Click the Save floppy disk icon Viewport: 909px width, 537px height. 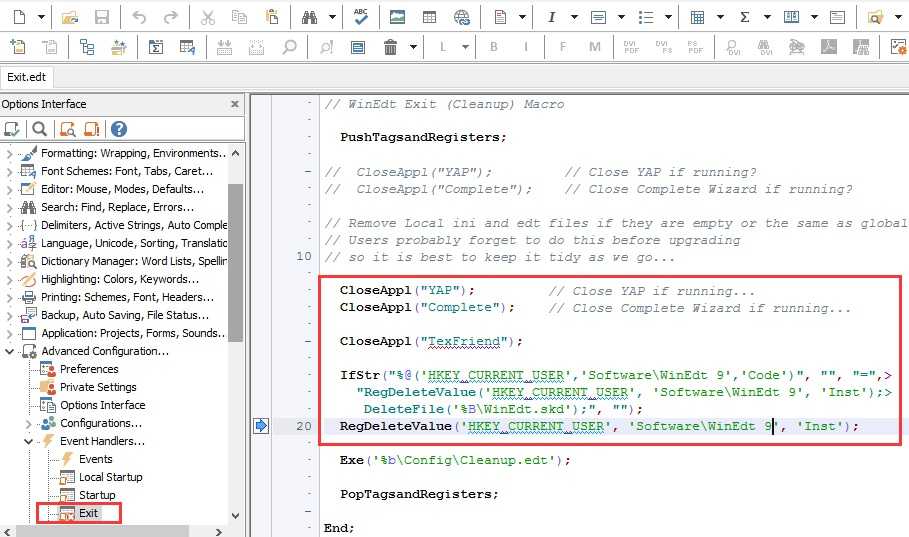(x=102, y=17)
